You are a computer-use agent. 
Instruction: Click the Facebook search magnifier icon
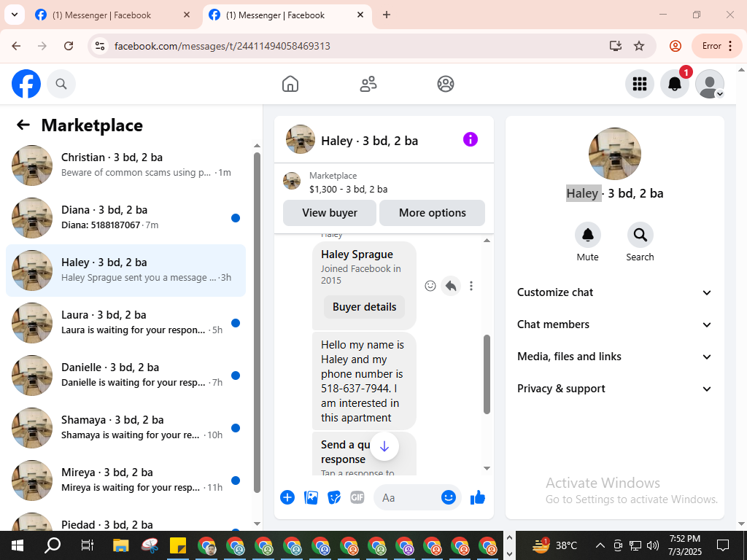[x=61, y=84]
